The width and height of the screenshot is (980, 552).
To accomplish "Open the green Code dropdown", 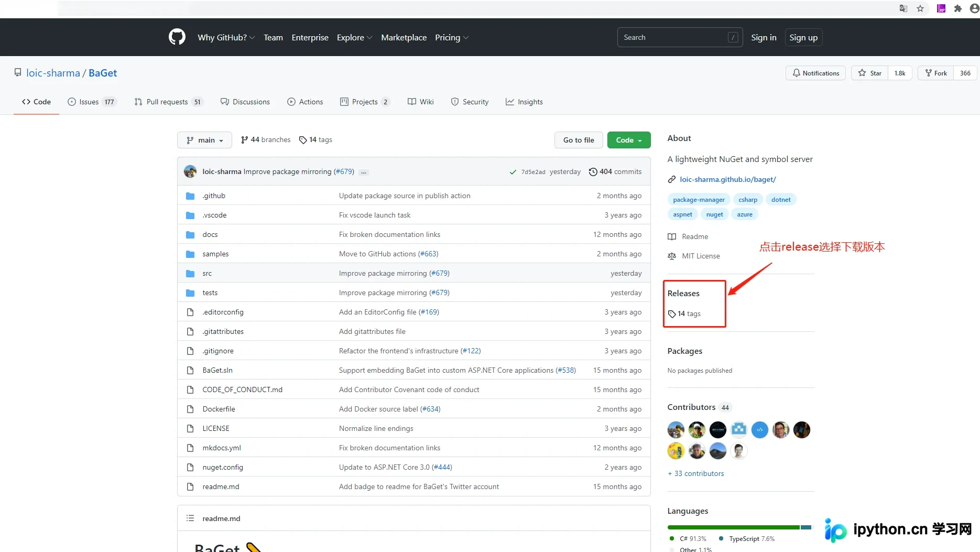I will point(629,140).
